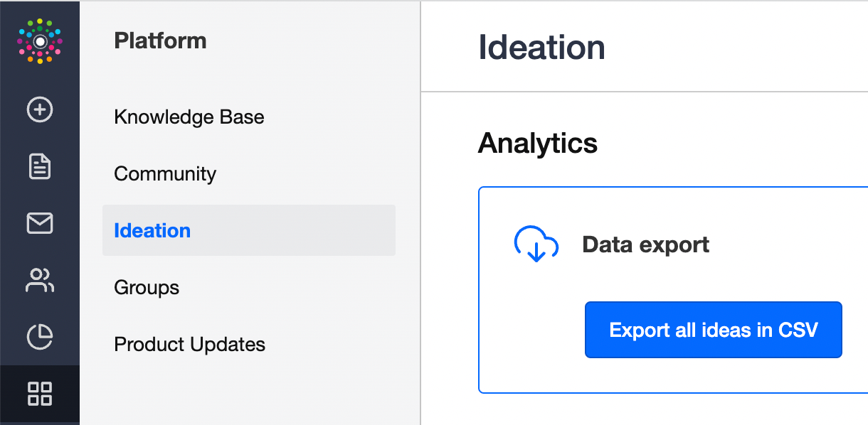Select the four-squares grid icon
Screen dimensions: 868x425
(40, 394)
